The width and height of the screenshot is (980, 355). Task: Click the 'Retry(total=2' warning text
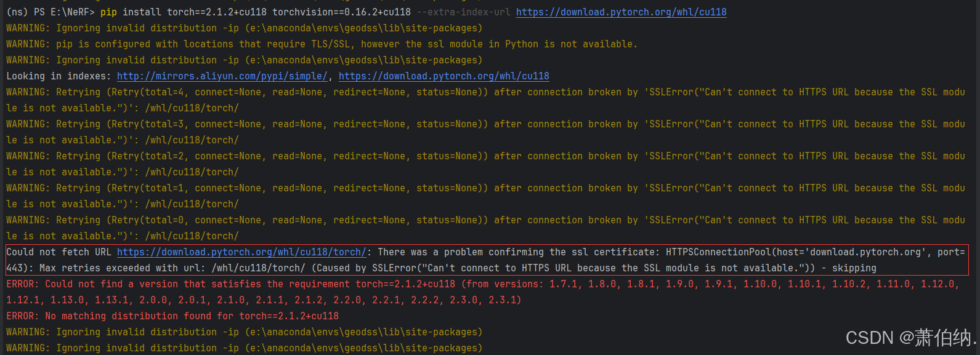[148, 156]
